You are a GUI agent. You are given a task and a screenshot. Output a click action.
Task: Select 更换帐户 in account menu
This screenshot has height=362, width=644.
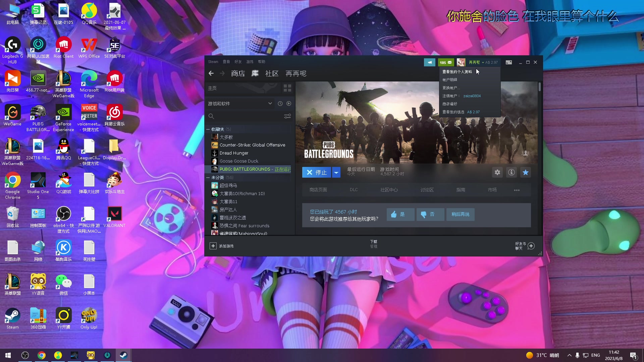click(x=451, y=88)
